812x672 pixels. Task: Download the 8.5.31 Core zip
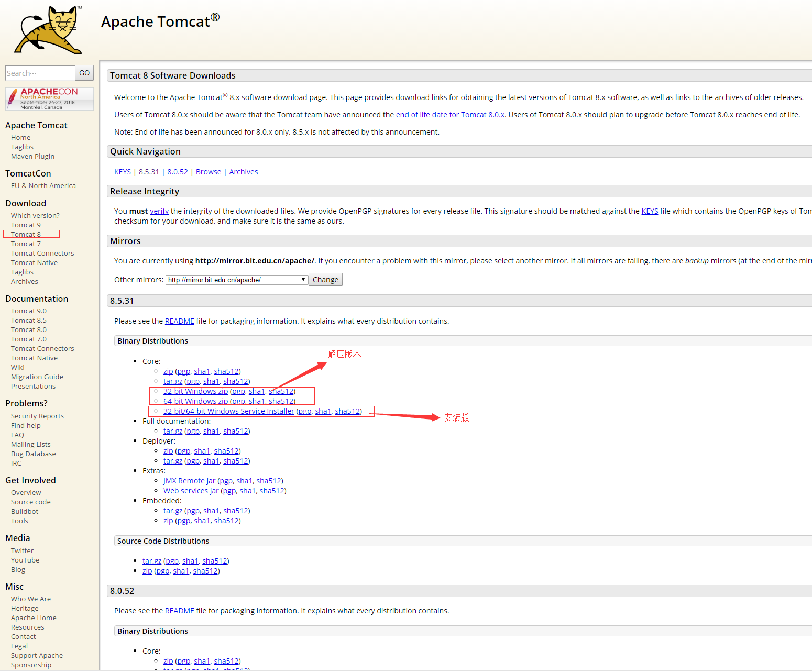pyautogui.click(x=168, y=371)
